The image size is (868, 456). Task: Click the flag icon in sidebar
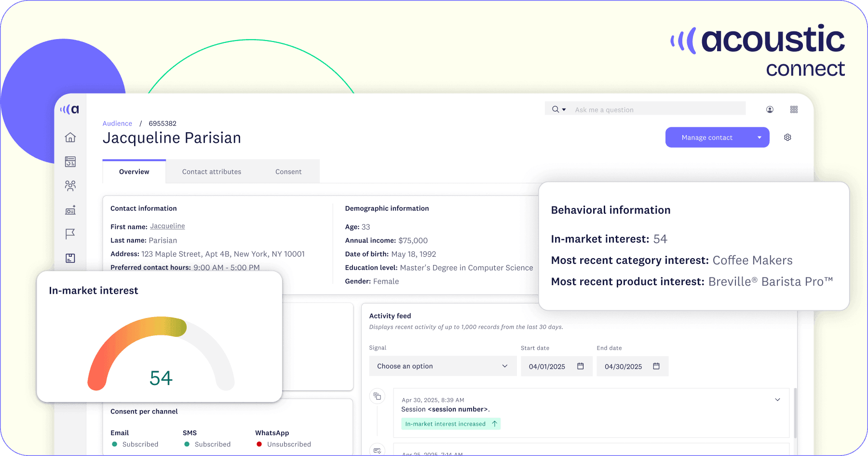point(70,234)
